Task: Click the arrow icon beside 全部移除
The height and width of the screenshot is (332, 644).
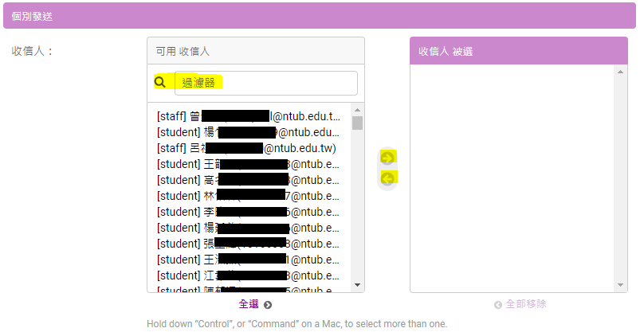Action: pyautogui.click(x=498, y=305)
